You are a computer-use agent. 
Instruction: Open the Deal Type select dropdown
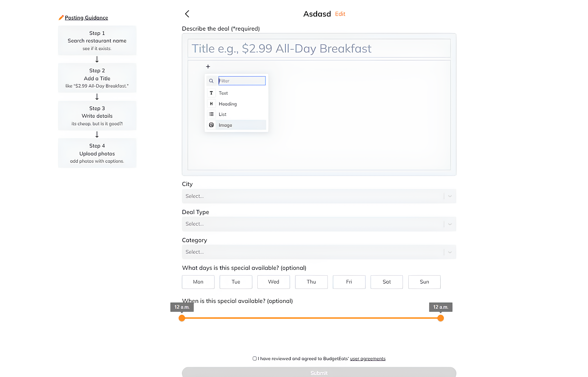click(319, 224)
